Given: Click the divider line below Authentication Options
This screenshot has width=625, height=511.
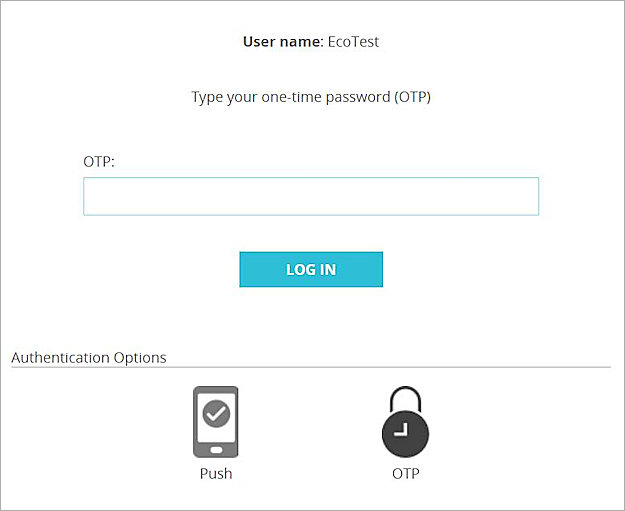Looking at the screenshot, I should [x=310, y=367].
